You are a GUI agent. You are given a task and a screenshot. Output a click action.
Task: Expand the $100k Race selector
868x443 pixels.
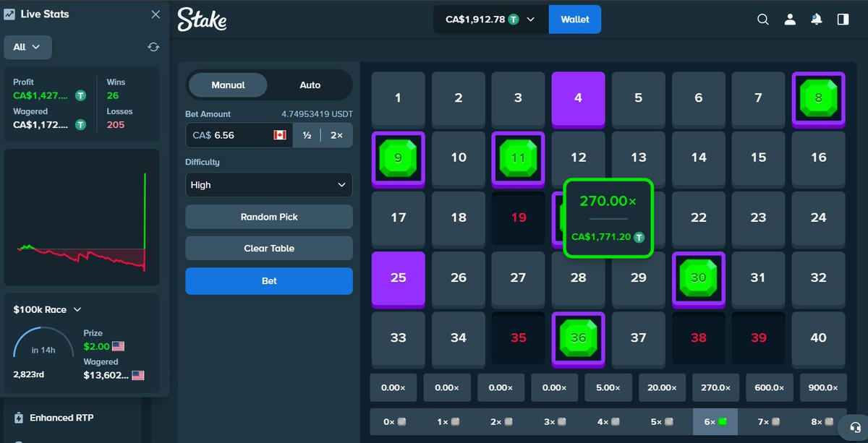46,309
